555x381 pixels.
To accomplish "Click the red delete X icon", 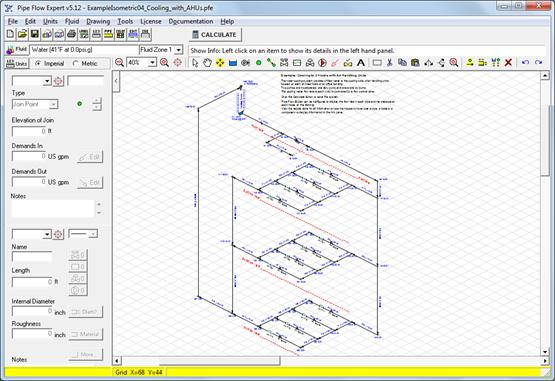I will (x=508, y=63).
